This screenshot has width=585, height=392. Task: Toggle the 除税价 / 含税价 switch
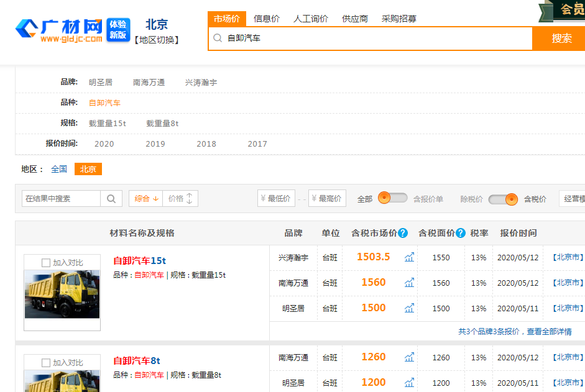(503, 199)
